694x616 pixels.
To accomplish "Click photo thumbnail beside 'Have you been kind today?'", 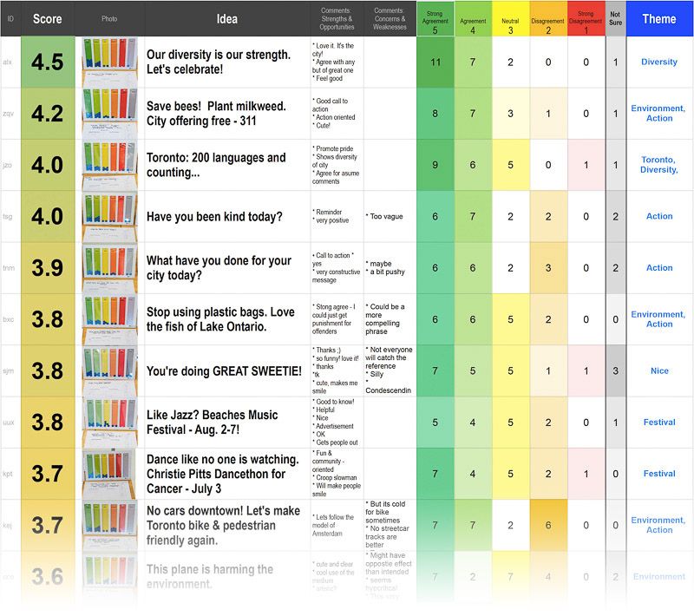I will (x=109, y=216).
